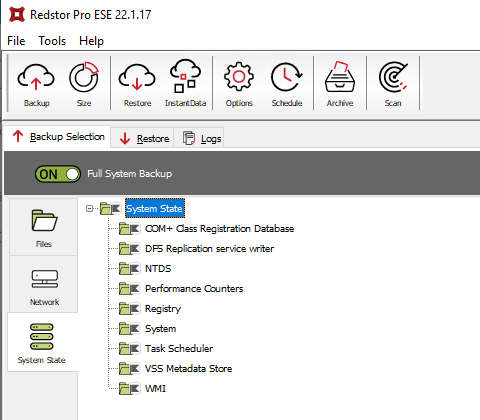Click folder icon beside NTDS
Screen dimensions: 480x420
[129, 269]
